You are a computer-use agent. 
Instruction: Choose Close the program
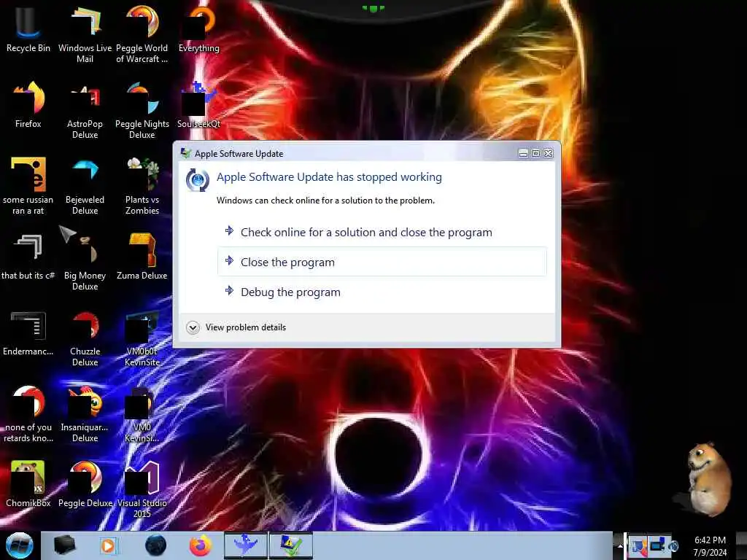[x=382, y=262]
